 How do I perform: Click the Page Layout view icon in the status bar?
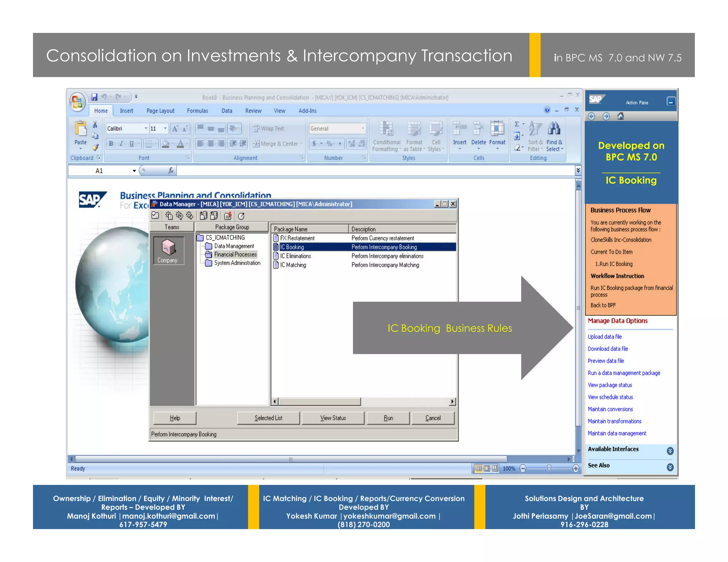[487, 469]
